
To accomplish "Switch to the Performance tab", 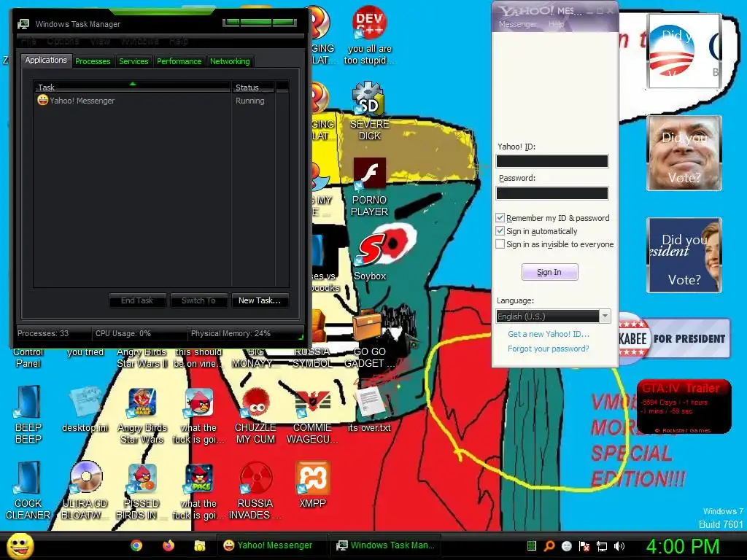I will (179, 61).
